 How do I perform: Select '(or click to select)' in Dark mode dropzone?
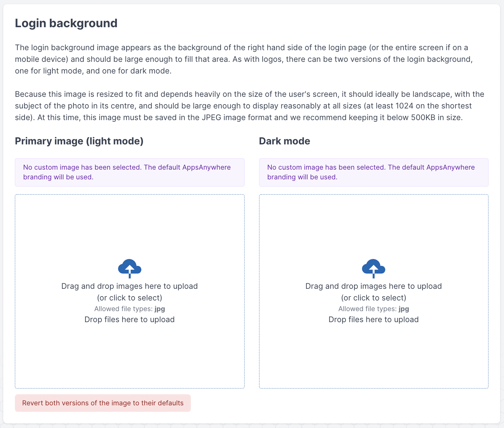point(374,298)
